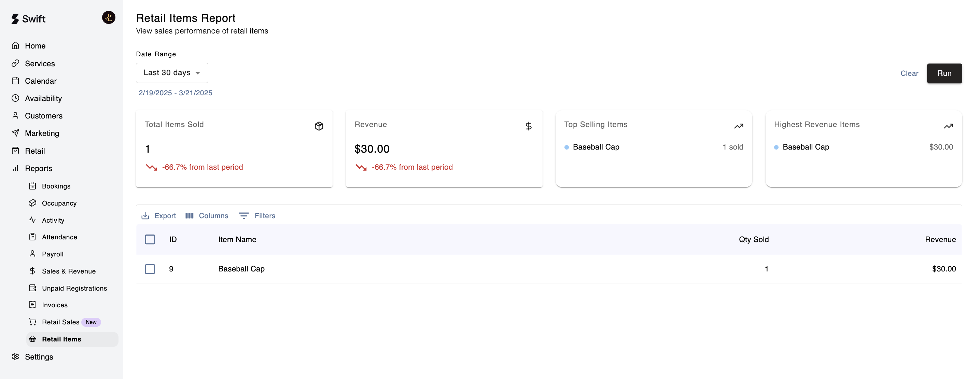The width and height of the screenshot is (980, 379).
Task: Click the Settings gear icon
Action: coord(15,356)
